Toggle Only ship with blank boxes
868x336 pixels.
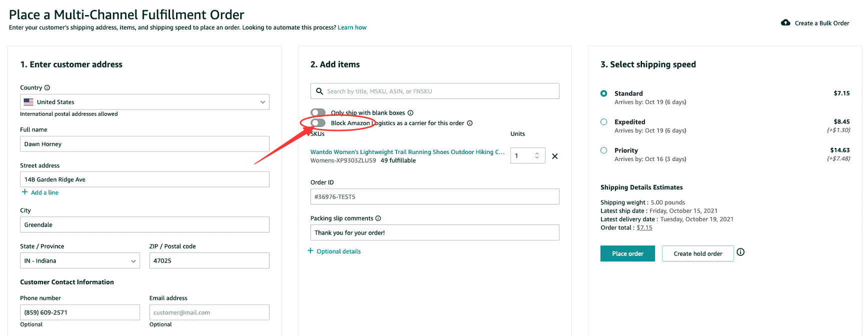[x=318, y=113]
